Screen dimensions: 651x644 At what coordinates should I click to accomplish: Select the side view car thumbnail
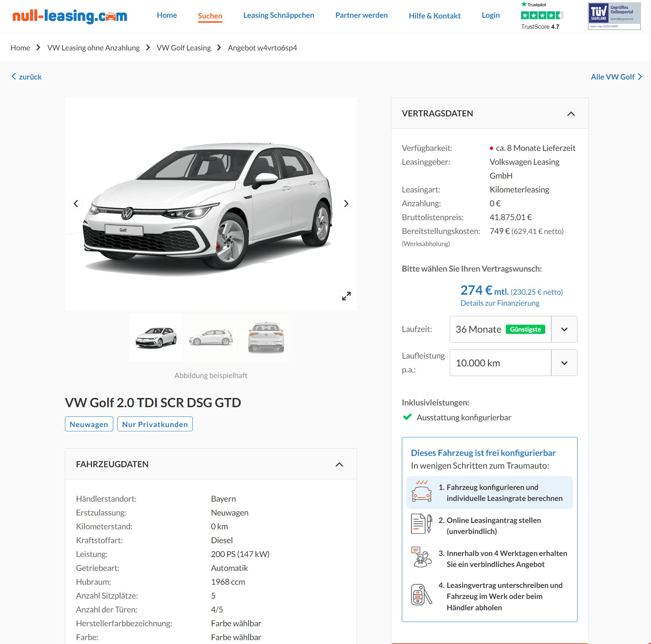211,337
